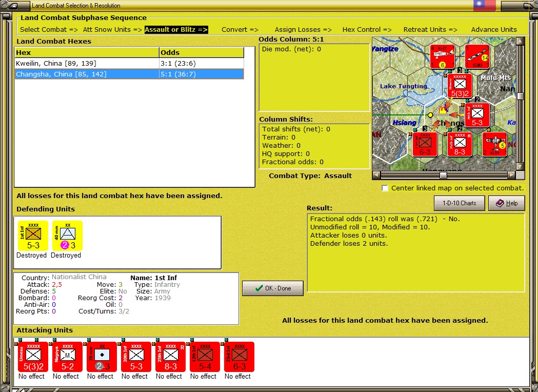
Task: Click OK - Done button
Action: (x=273, y=288)
